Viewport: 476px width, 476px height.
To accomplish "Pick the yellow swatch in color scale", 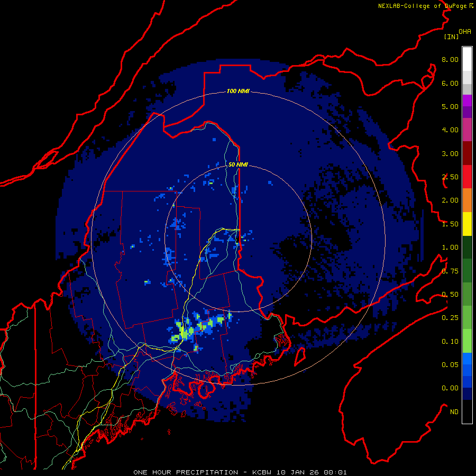I will coord(467,224).
